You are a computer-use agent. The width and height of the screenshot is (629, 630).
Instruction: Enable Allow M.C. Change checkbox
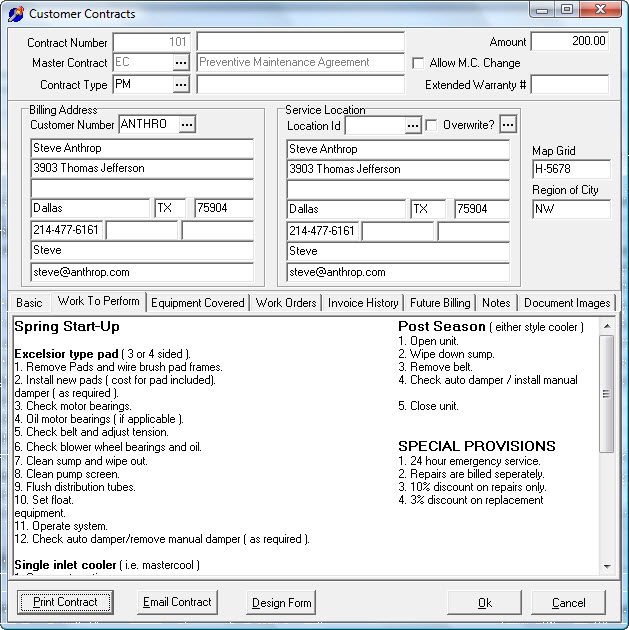point(418,63)
